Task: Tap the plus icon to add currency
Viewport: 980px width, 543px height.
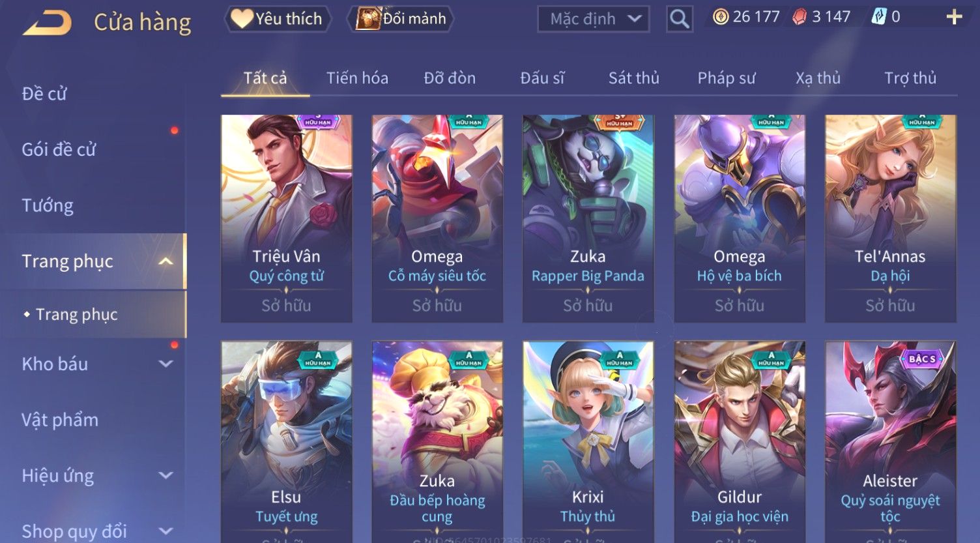Action: tap(954, 17)
